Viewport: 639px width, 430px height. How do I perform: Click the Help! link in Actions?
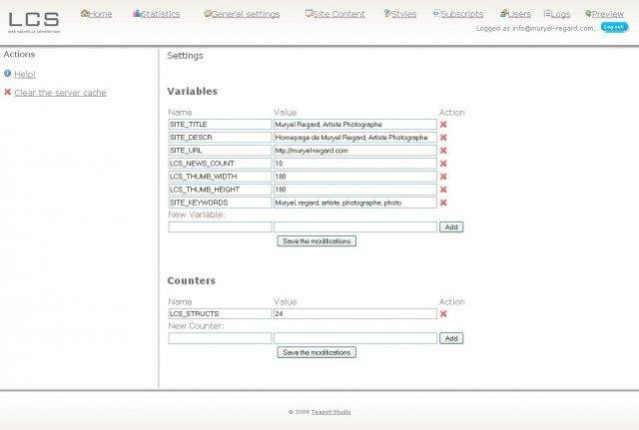point(25,74)
